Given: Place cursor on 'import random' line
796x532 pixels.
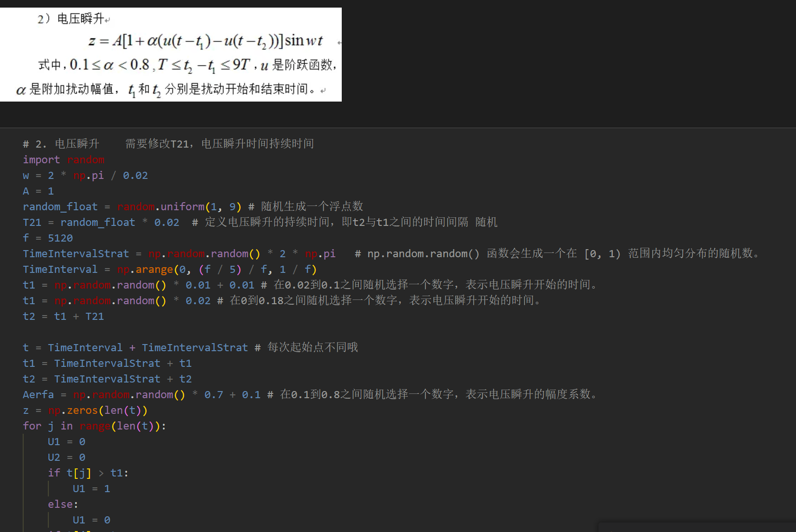Looking at the screenshot, I should tap(63, 160).
